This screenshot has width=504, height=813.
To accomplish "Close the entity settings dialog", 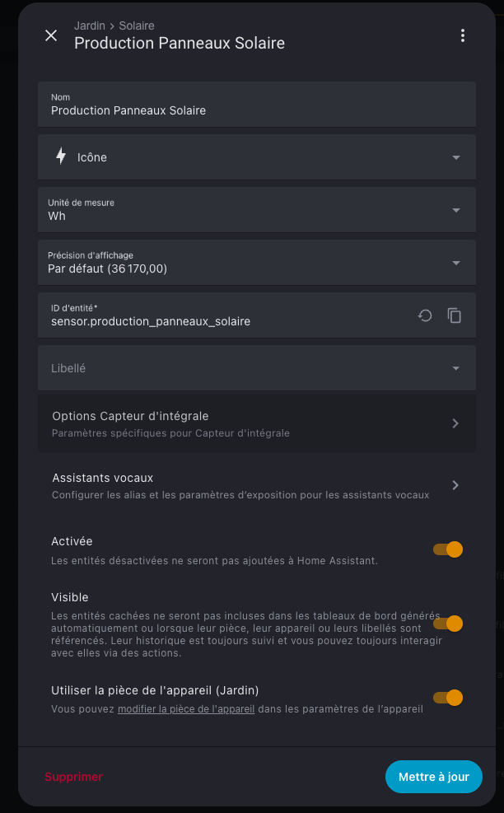I will 51,35.
